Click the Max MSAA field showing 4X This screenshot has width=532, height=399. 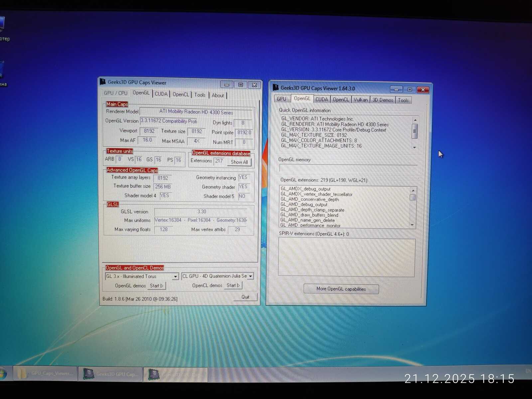(197, 141)
